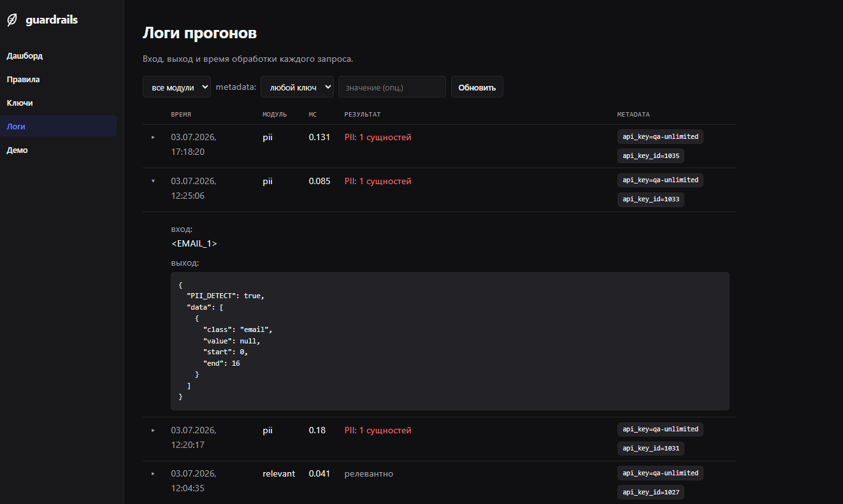
Task: Click the guardrails brand title
Action: pyautogui.click(x=52, y=20)
